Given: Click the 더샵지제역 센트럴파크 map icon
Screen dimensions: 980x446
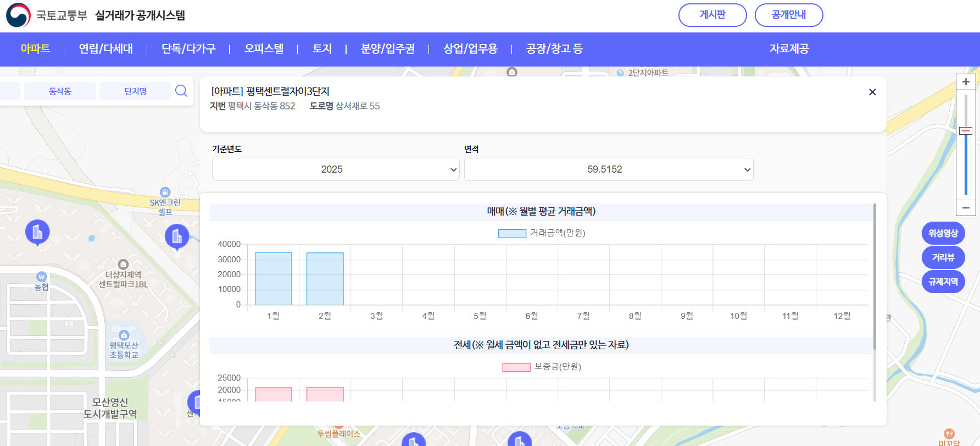Looking at the screenshot, I should (x=123, y=264).
